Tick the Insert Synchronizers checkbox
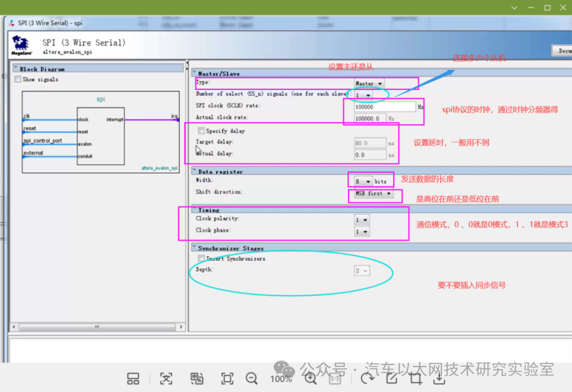The width and height of the screenshot is (572, 392). coord(201,258)
